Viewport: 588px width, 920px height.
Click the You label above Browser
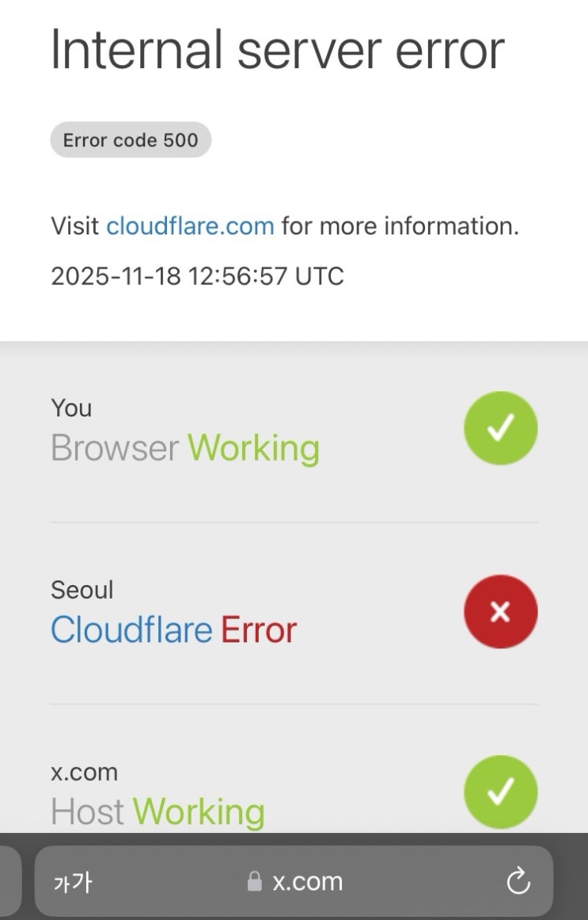click(x=71, y=408)
